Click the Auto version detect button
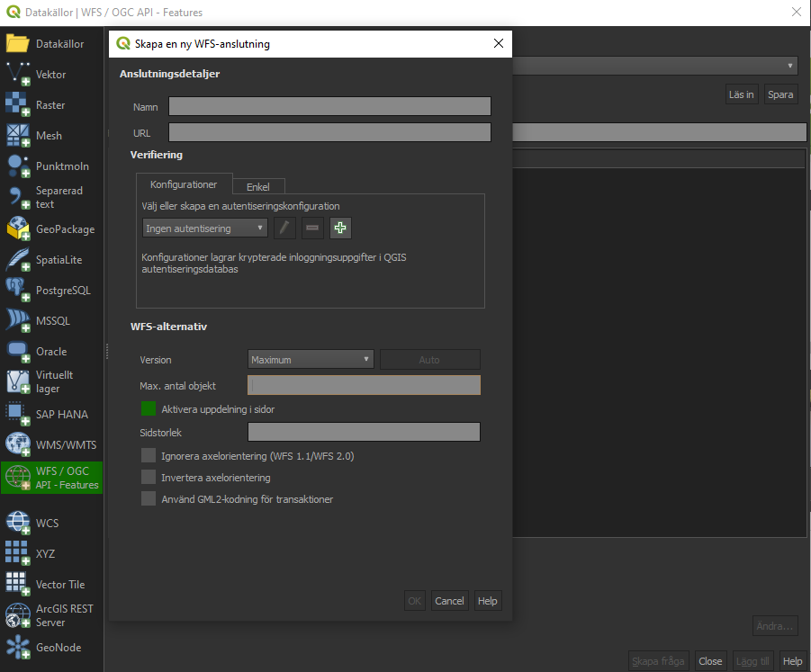Image resolution: width=811 pixels, height=672 pixels. 430,359
